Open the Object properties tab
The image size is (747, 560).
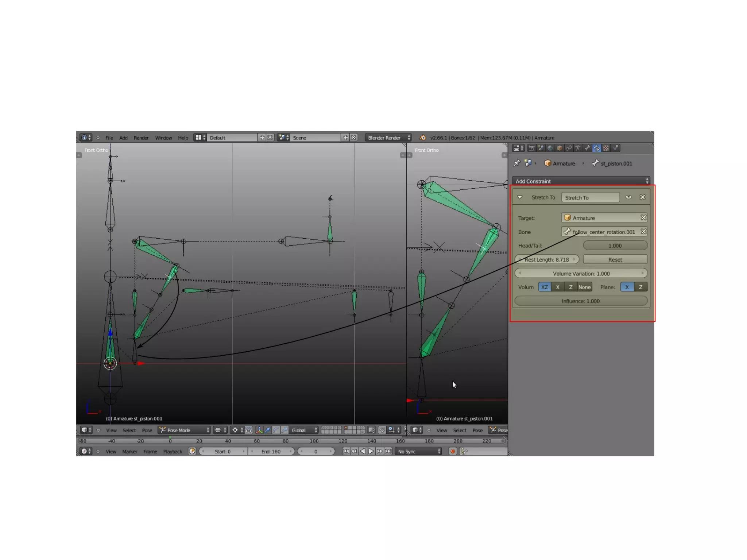coord(559,148)
